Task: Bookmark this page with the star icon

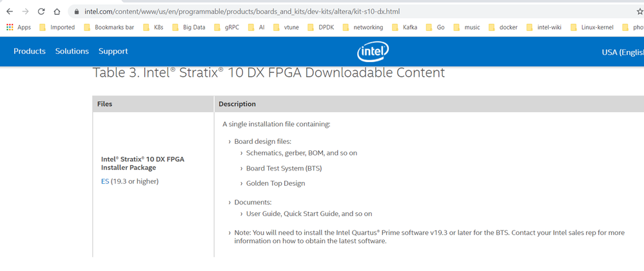Action: pyautogui.click(x=640, y=12)
